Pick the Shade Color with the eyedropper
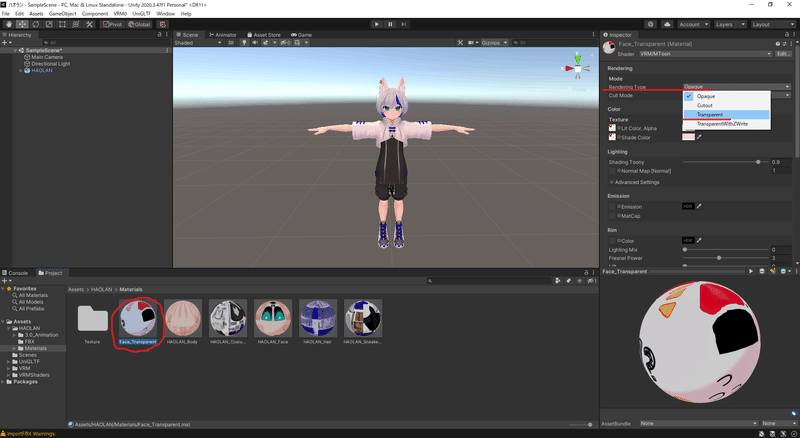800x438 pixels. tap(699, 137)
